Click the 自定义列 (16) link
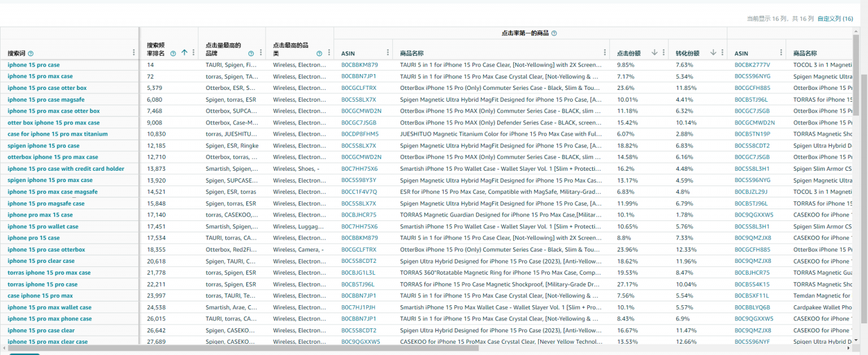This screenshot has height=355, width=868. tap(835, 19)
